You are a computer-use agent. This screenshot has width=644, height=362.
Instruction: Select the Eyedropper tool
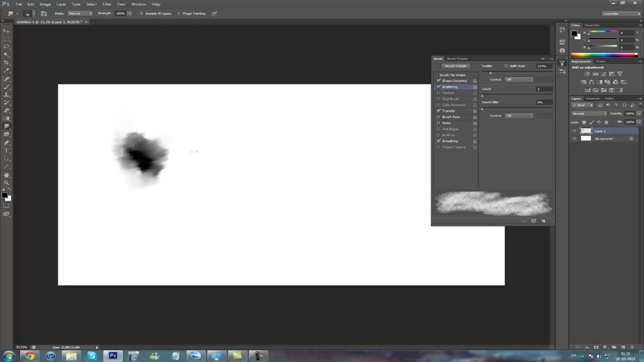coord(6,71)
